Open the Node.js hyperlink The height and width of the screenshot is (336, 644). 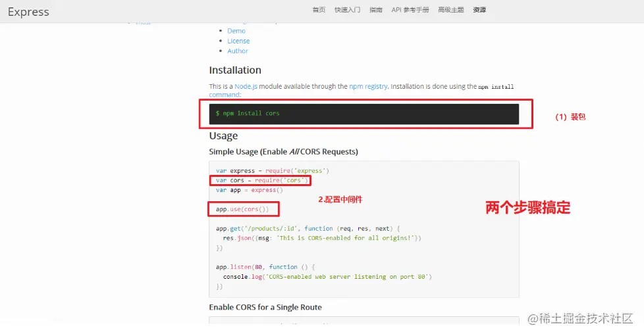point(246,86)
